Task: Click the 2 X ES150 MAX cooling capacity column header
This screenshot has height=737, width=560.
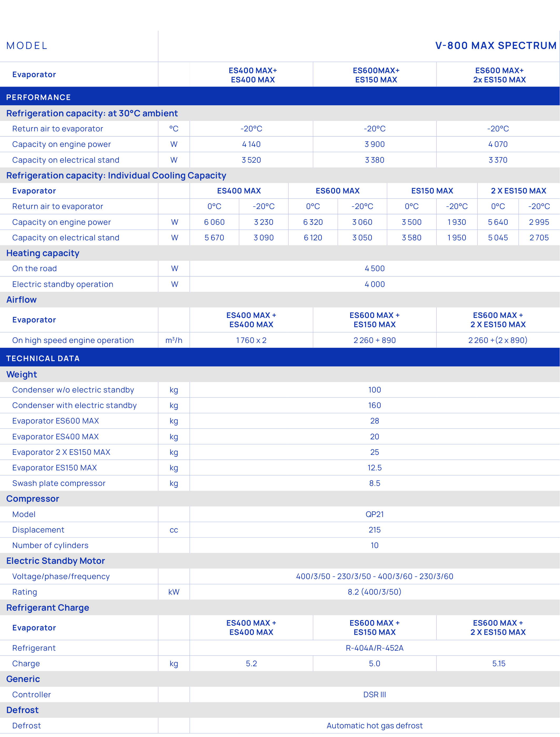Action: pyautogui.click(x=519, y=191)
